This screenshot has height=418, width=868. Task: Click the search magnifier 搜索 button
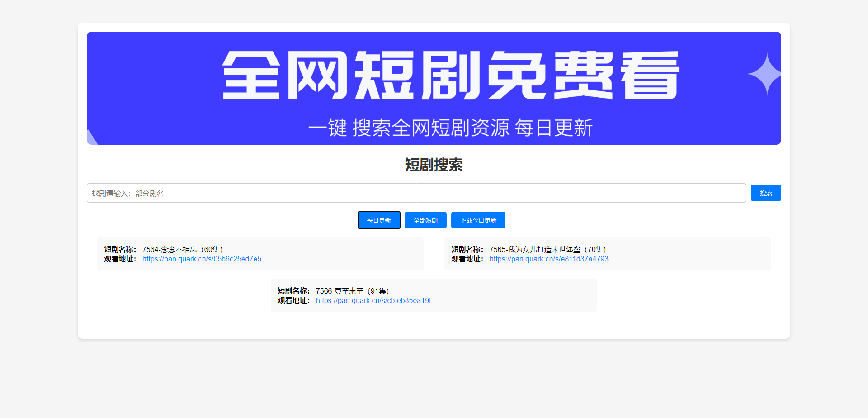click(x=766, y=193)
